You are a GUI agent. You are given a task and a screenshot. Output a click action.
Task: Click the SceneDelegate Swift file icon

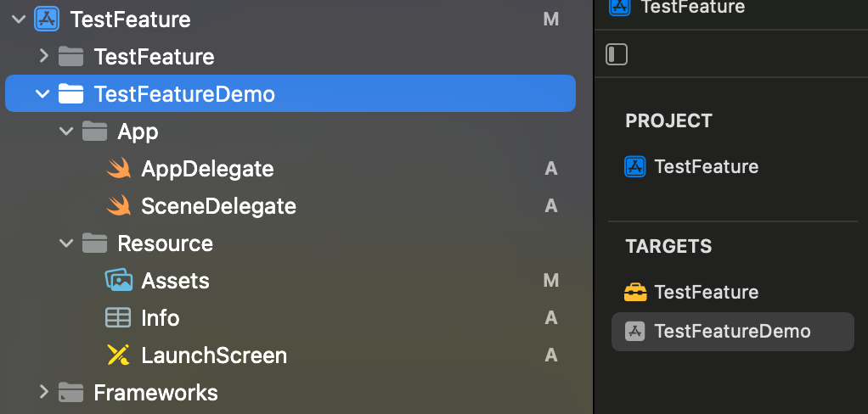click(x=118, y=206)
